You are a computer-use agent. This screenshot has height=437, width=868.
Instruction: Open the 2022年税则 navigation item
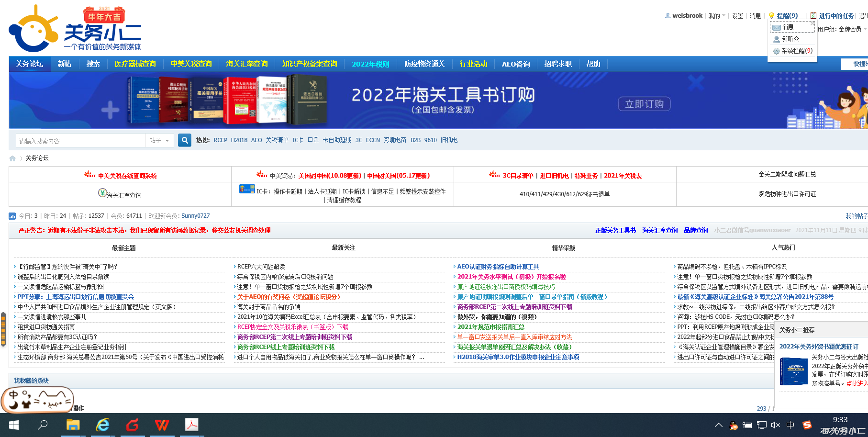pyautogui.click(x=371, y=64)
